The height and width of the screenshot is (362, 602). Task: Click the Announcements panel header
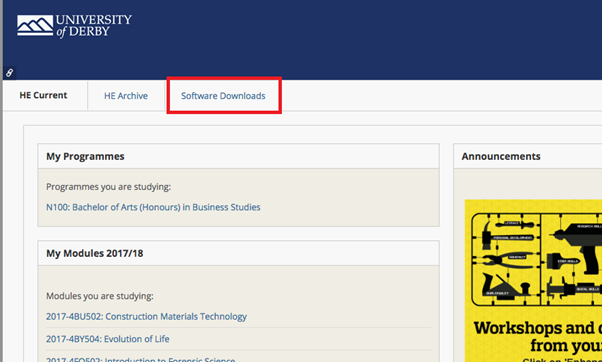pyautogui.click(x=528, y=156)
